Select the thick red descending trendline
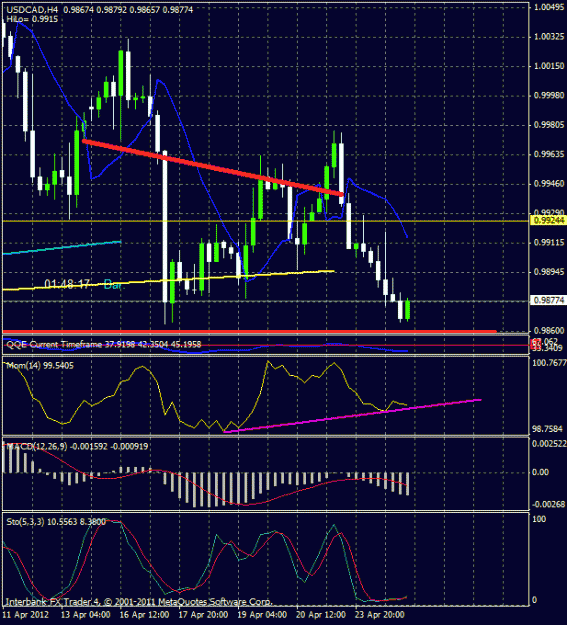The height and width of the screenshot is (625, 567). (x=213, y=168)
